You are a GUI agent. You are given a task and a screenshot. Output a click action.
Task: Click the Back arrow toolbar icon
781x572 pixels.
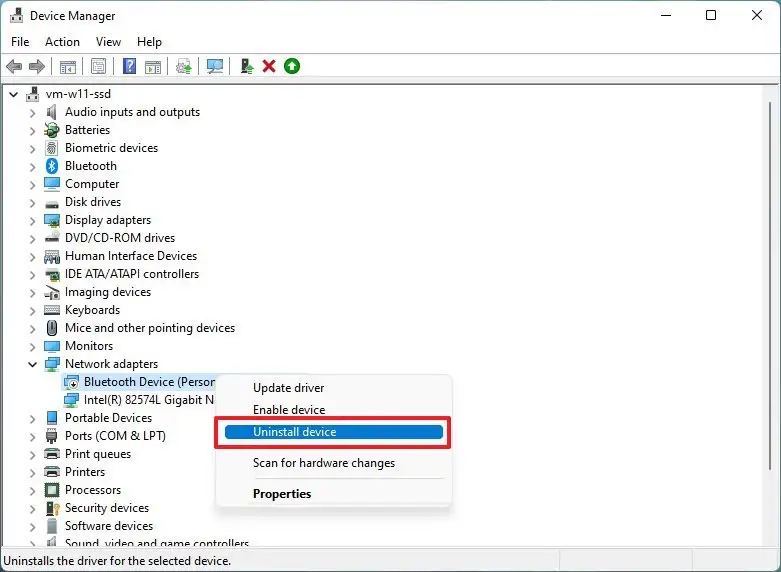[x=14, y=66]
